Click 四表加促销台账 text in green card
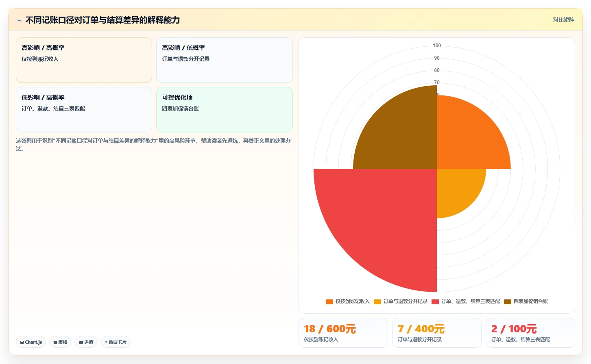This screenshot has height=364, width=591. [x=181, y=108]
